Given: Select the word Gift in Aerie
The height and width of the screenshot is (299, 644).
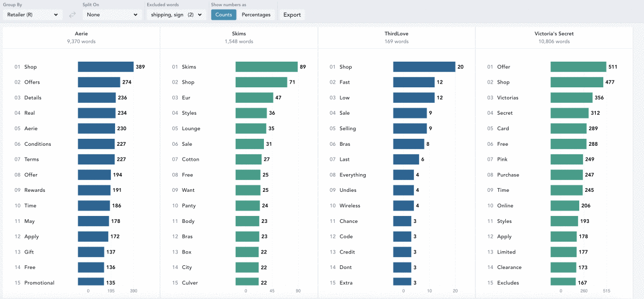Looking at the screenshot, I should click(29, 252).
